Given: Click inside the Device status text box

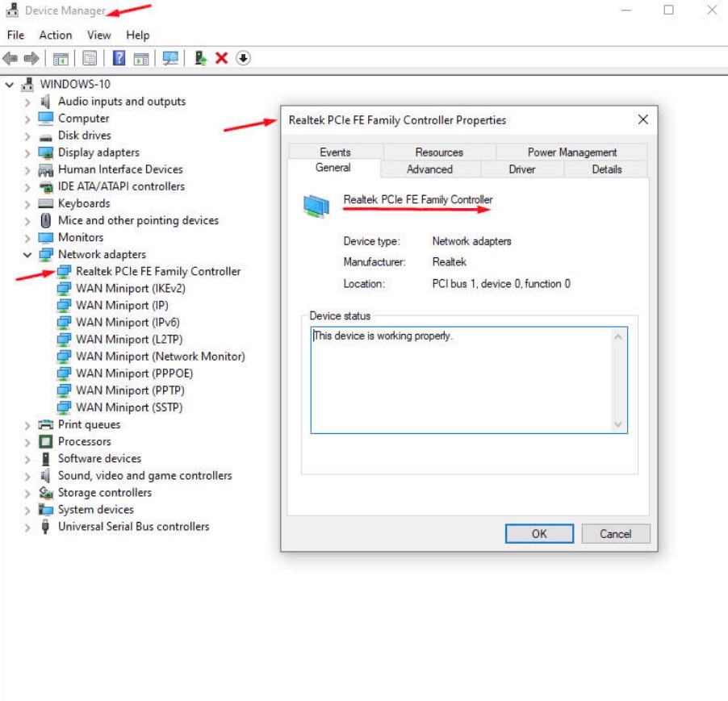Looking at the screenshot, I should [x=469, y=381].
